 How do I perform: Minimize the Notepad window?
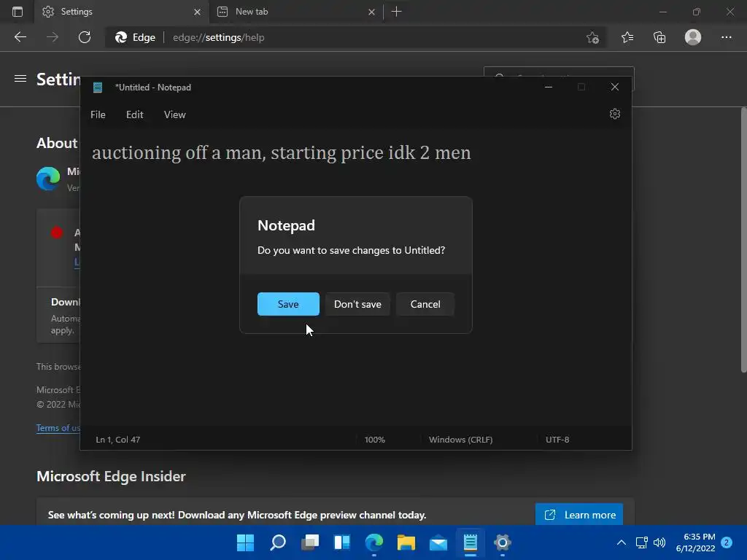(549, 87)
